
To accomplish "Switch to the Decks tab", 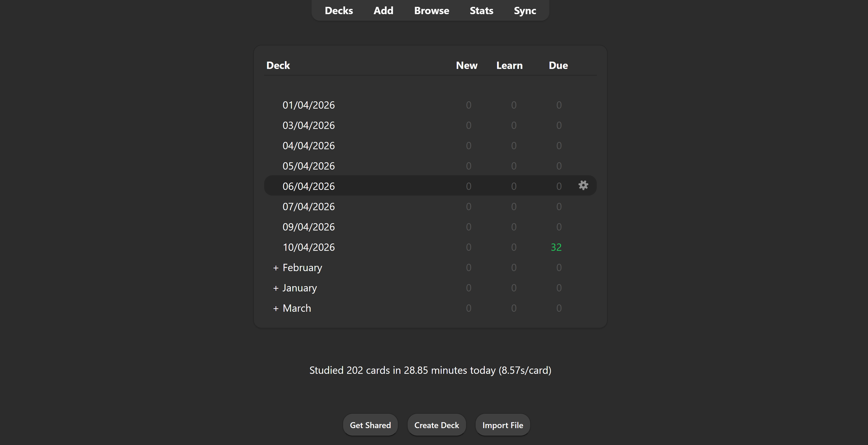I will pos(339,11).
